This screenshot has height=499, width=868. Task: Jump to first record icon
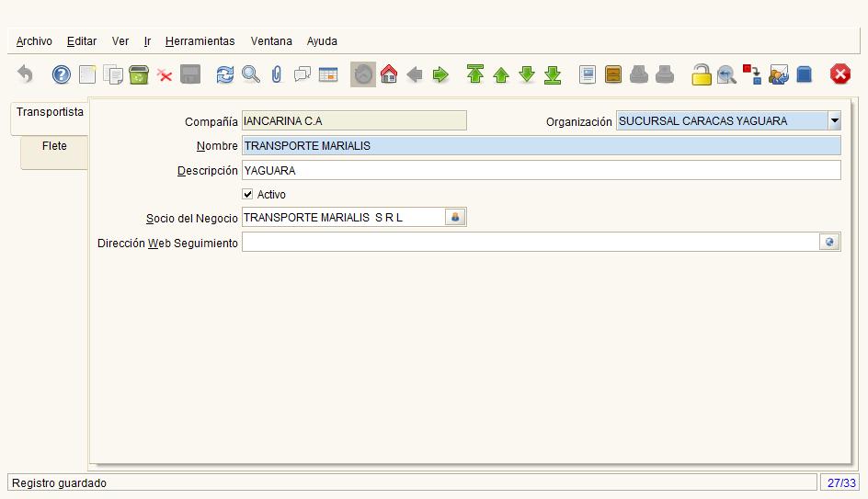coord(475,74)
